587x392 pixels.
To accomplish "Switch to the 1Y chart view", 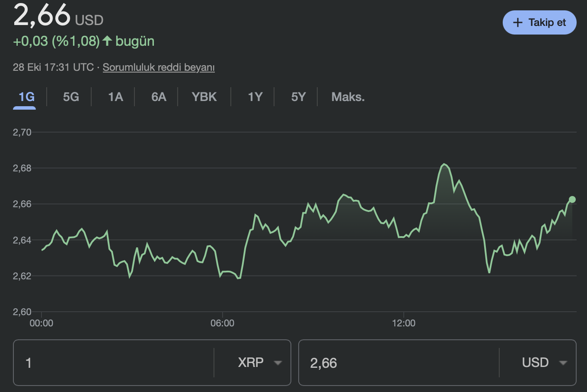I will [255, 97].
